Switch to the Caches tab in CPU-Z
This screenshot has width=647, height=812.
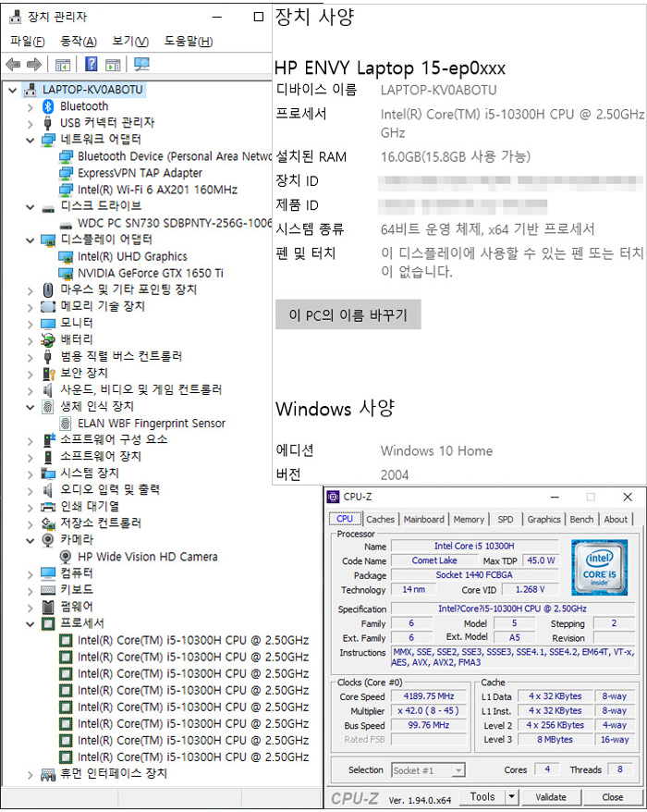point(381,519)
